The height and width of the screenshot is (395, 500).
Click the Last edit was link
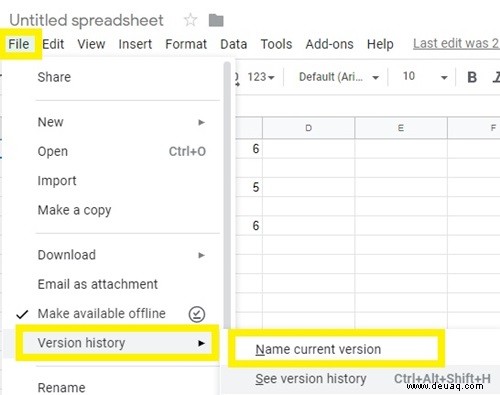point(456,43)
